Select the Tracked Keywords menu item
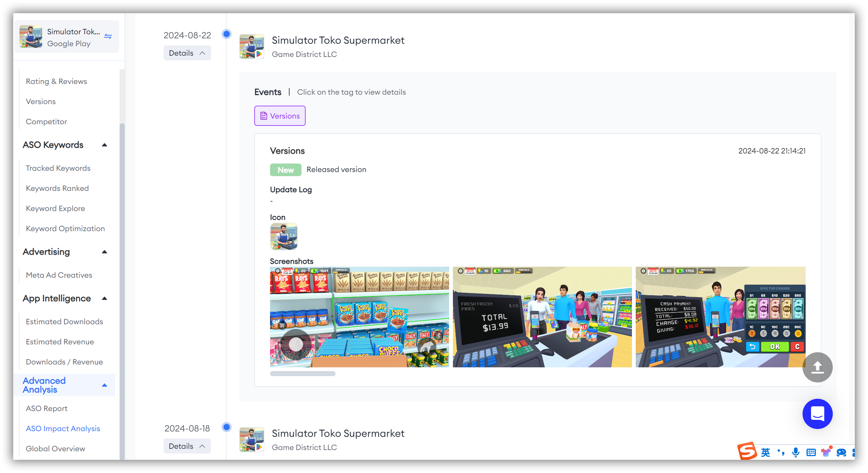Screen dimensions: 868x473 click(x=58, y=168)
